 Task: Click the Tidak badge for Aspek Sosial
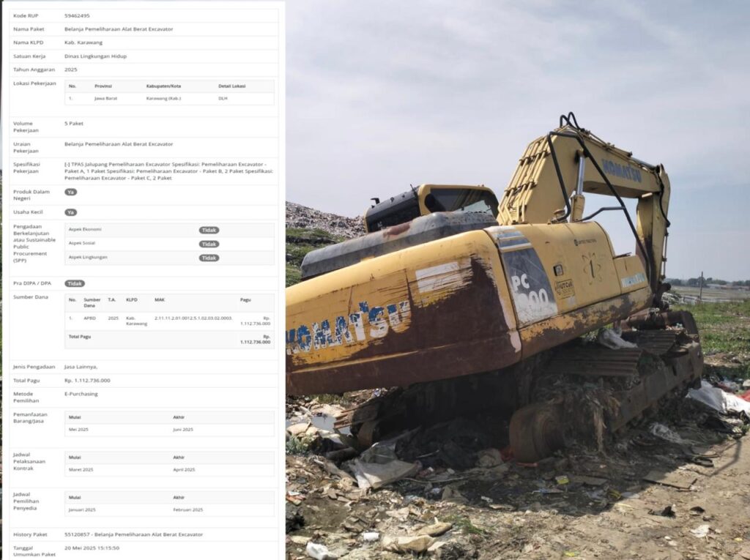209,244
